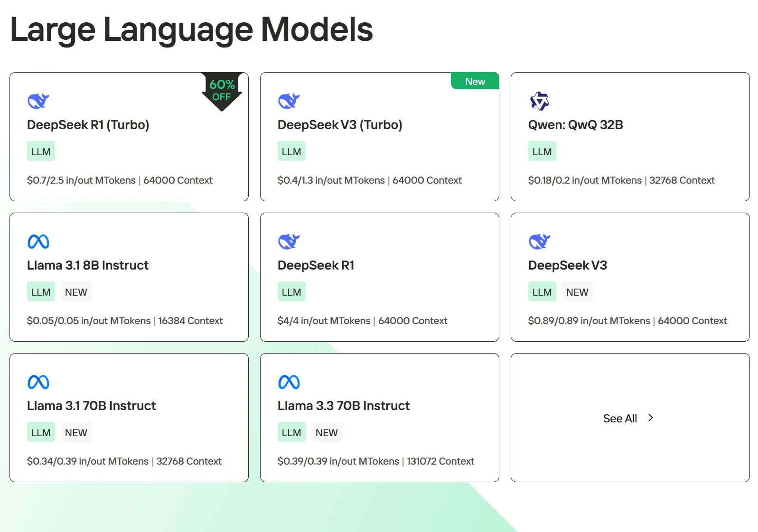Click the NEW tag on Llama 3.1 8B Instruct
This screenshot has width=758, height=532.
pyautogui.click(x=76, y=292)
